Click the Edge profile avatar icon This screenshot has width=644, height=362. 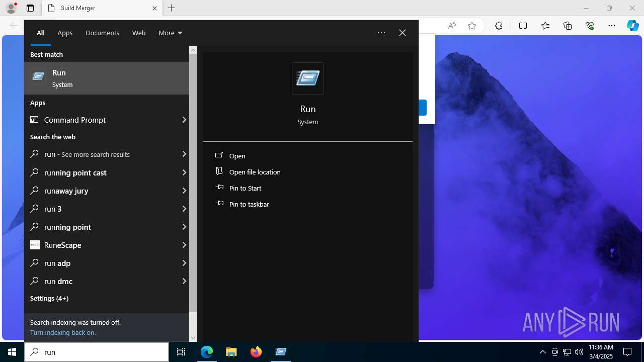[x=11, y=8]
